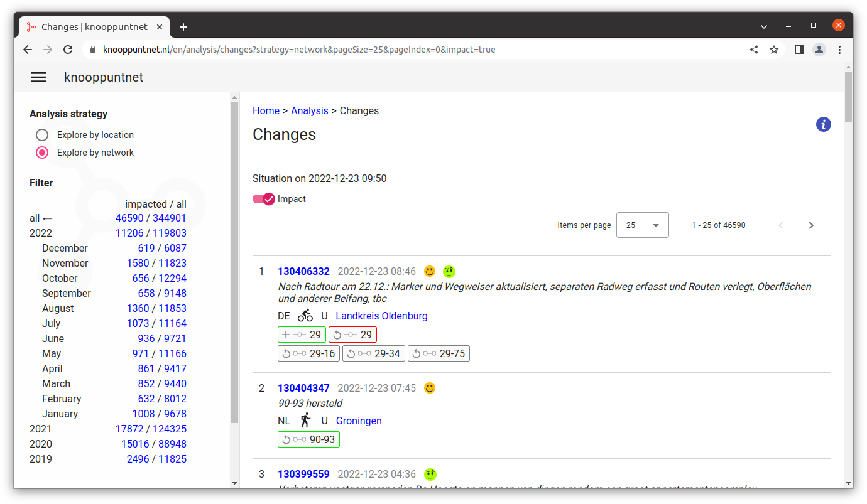Filter April all count 9417
This screenshot has width=867, height=504.
[175, 368]
